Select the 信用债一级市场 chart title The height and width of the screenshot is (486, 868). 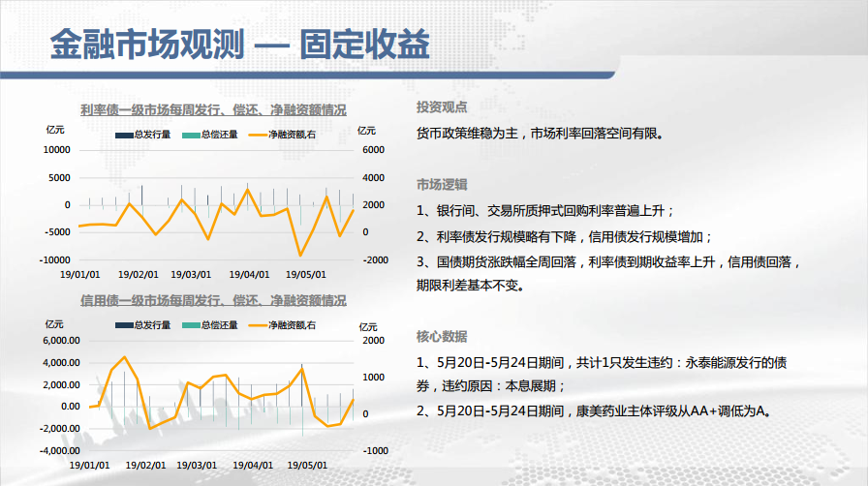point(213,301)
